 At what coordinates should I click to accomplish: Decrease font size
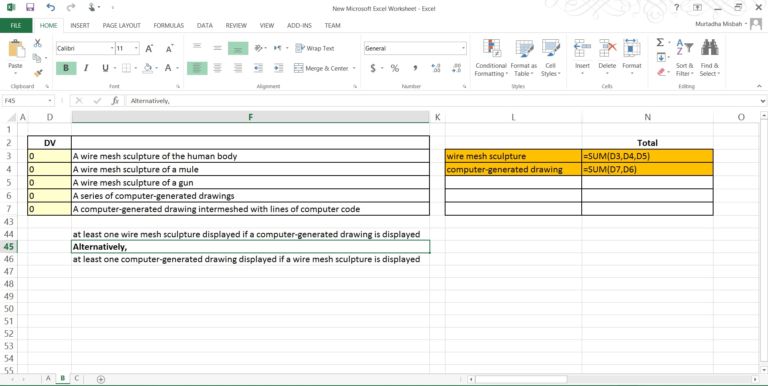[169, 48]
